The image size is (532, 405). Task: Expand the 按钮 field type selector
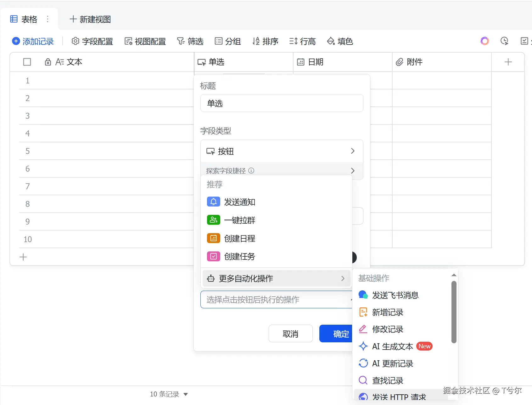click(x=282, y=151)
